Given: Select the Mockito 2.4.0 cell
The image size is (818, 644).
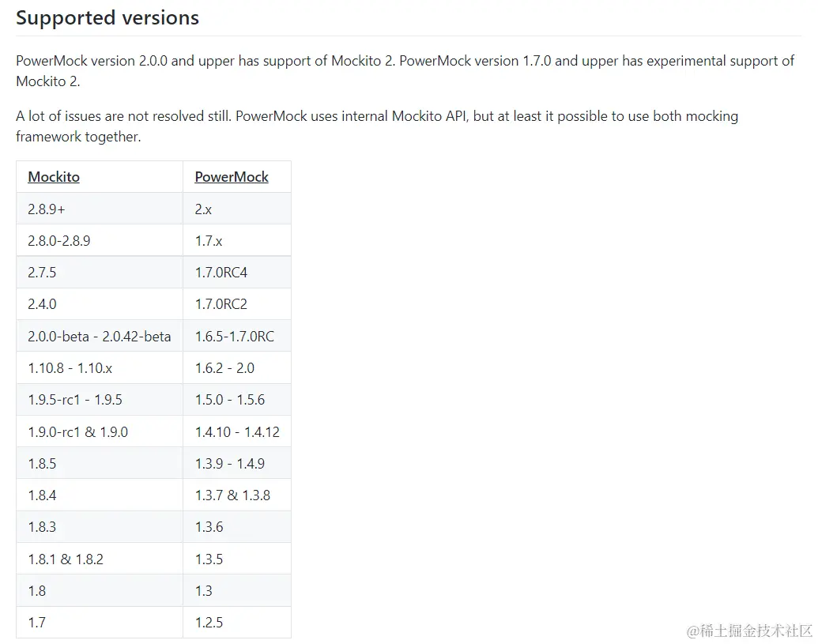Looking at the screenshot, I should pyautogui.click(x=42, y=304).
